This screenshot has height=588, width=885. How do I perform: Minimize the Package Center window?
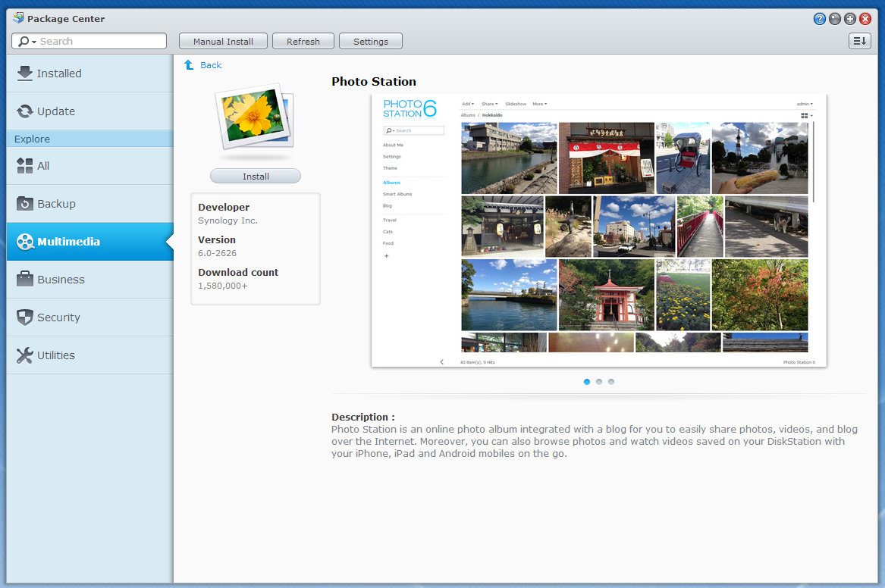(x=835, y=19)
